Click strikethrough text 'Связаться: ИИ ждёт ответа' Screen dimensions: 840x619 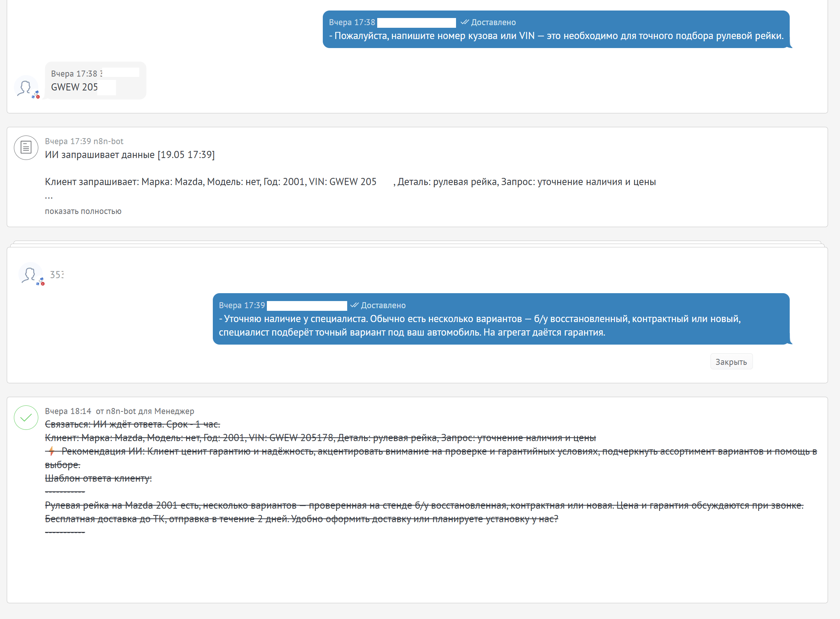[132, 424]
